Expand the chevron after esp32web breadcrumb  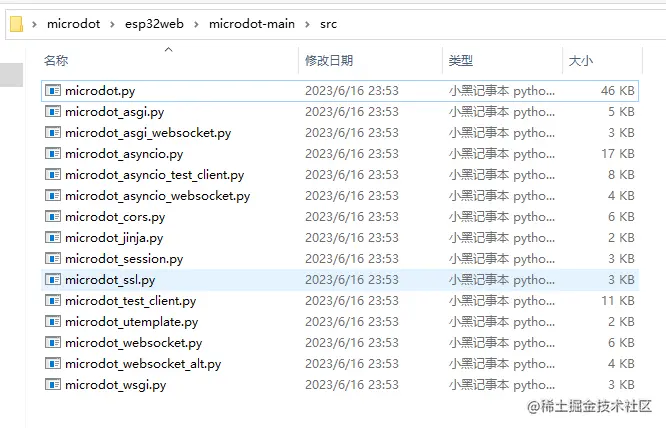click(x=196, y=24)
